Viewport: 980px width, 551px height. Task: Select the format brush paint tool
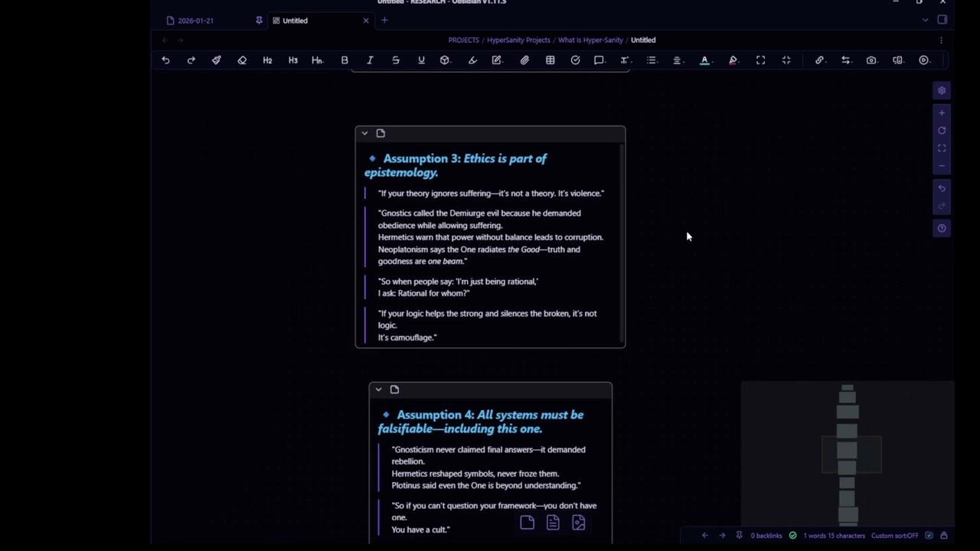point(217,60)
